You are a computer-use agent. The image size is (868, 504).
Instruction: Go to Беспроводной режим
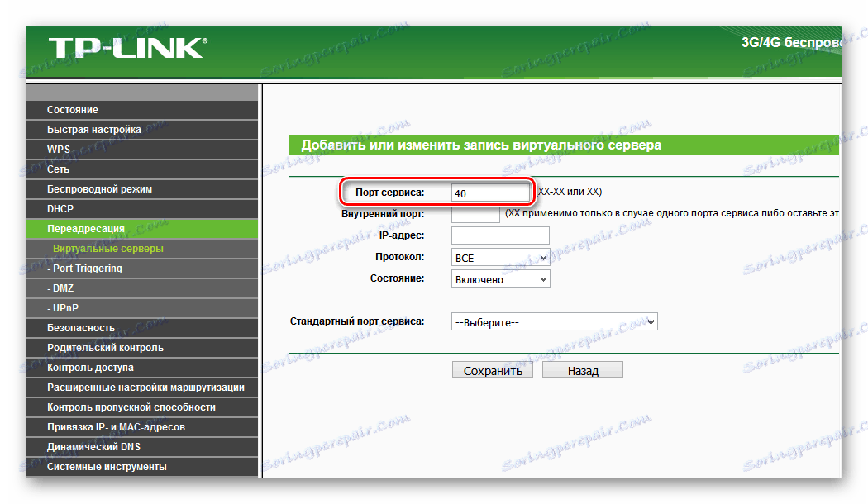(142, 189)
